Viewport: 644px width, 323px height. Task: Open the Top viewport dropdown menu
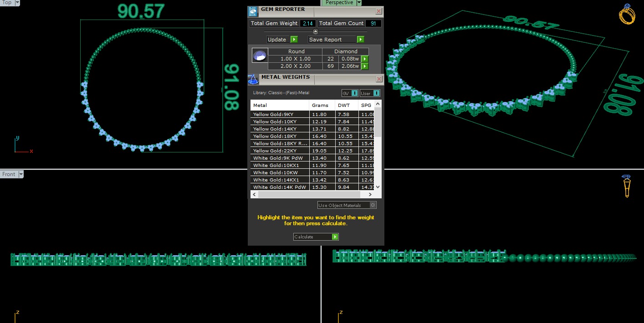17,3
